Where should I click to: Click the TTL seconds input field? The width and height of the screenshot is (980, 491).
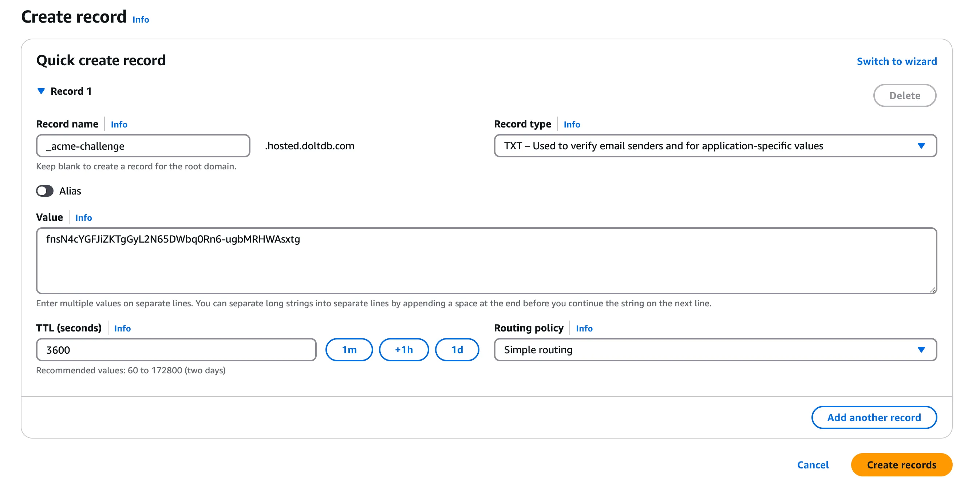point(176,349)
